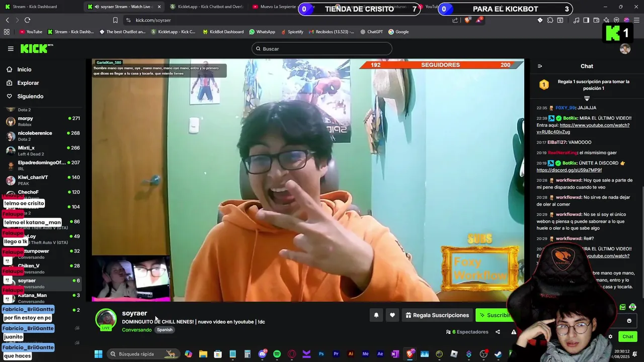644x362 pixels.
Task: Open the Chiken_V channel in the sidebar
Action: point(43,268)
